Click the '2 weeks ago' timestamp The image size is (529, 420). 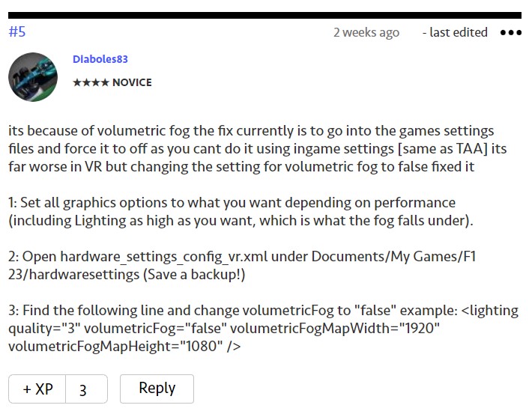point(366,32)
